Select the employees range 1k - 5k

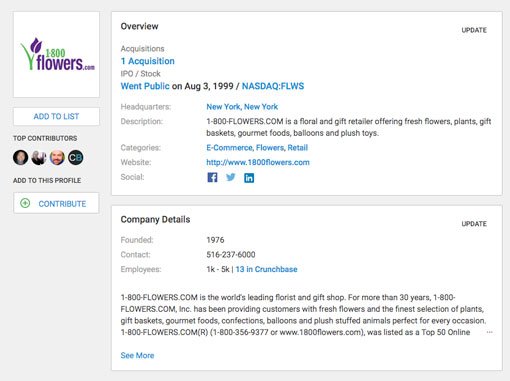218,269
